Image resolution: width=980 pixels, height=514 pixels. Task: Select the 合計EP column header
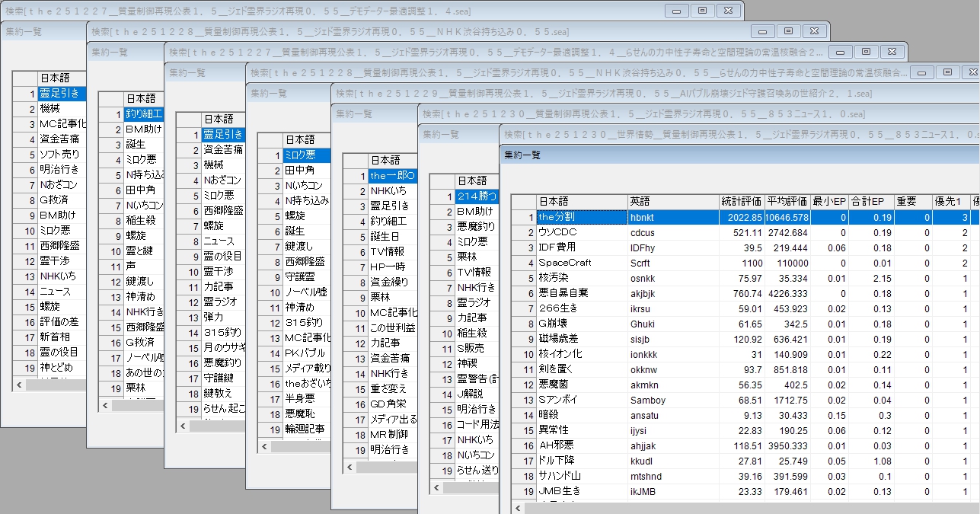point(871,202)
